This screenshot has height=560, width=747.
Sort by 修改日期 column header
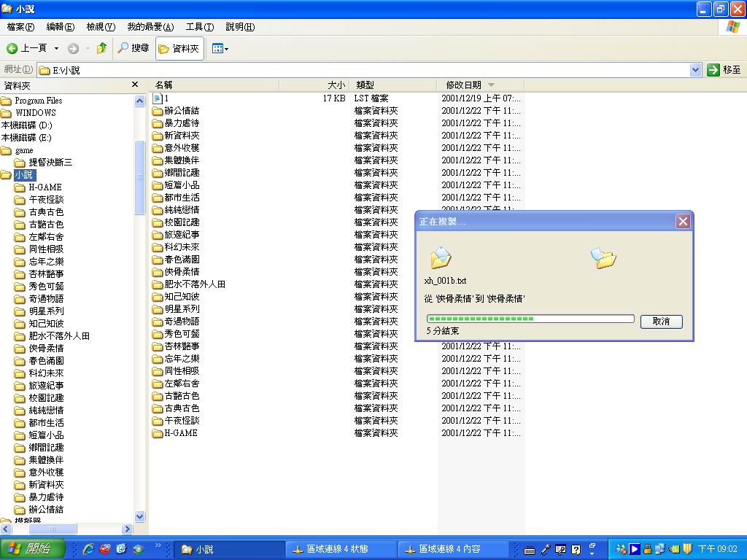tap(464, 85)
